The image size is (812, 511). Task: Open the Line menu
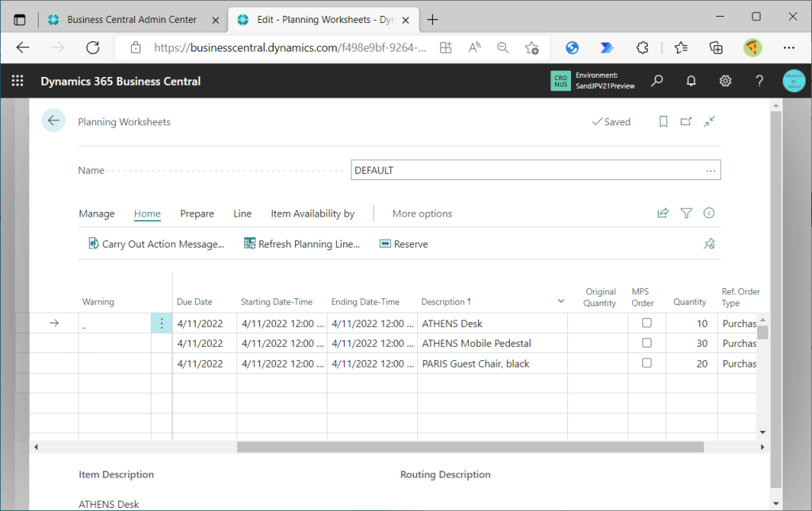[x=243, y=213]
